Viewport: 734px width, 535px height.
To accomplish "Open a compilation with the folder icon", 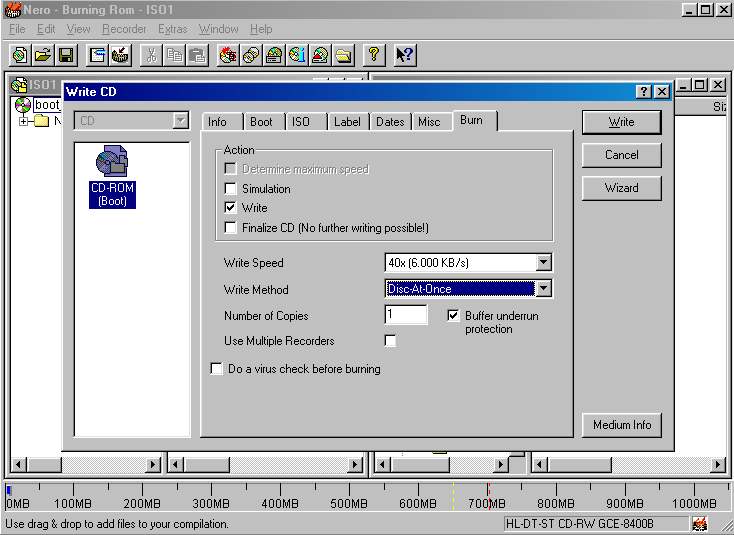I will click(x=43, y=55).
